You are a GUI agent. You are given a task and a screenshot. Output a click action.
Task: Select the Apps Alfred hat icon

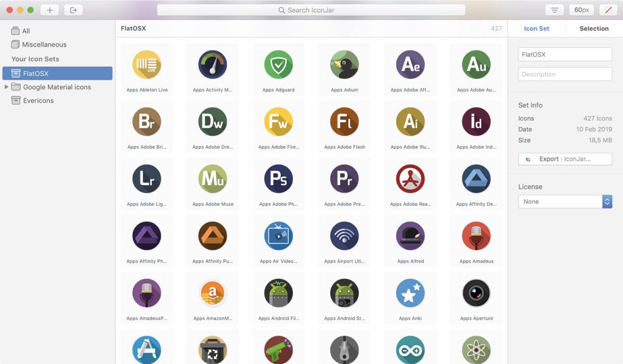click(x=411, y=236)
